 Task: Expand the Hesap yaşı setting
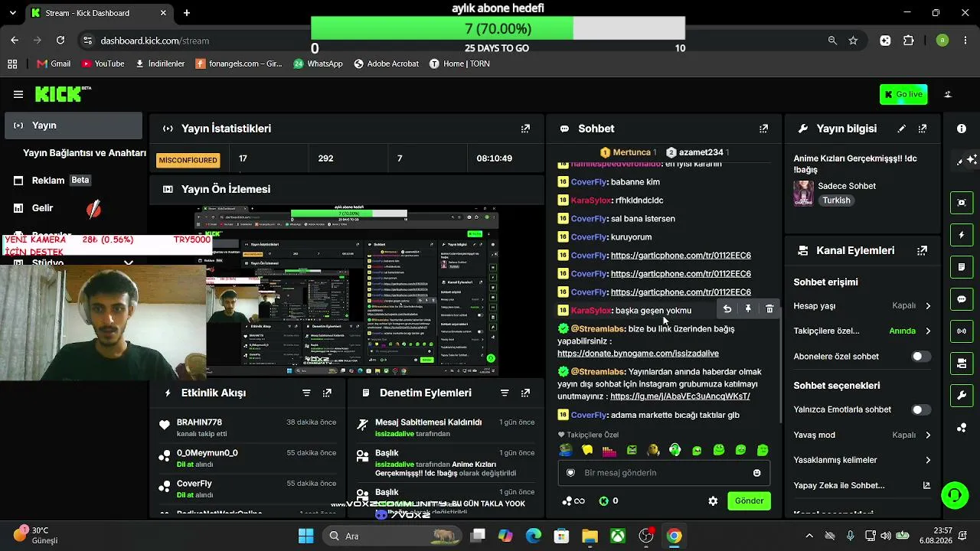pos(862,306)
